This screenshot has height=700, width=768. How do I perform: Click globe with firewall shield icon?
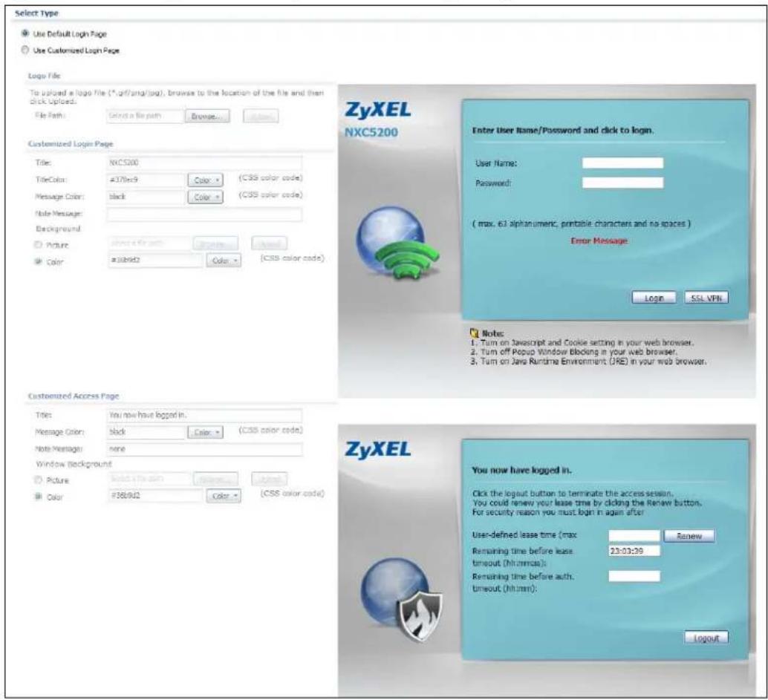pyautogui.click(x=401, y=600)
